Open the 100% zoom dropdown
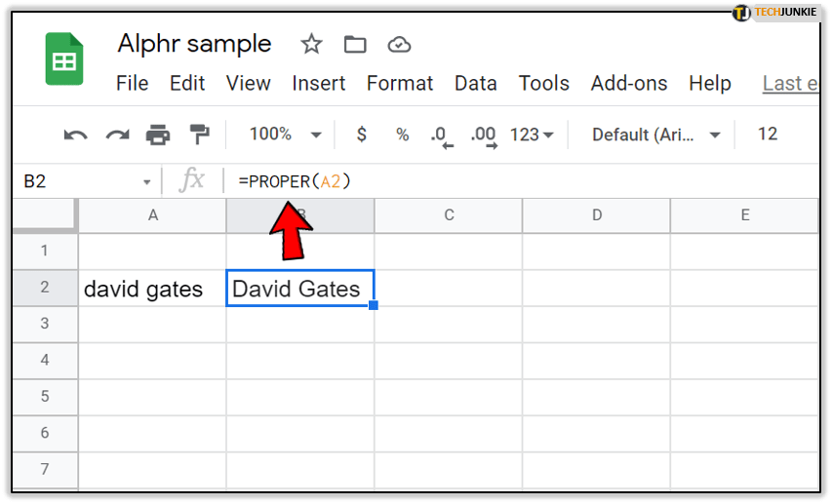This screenshot has width=832, height=504. click(285, 135)
